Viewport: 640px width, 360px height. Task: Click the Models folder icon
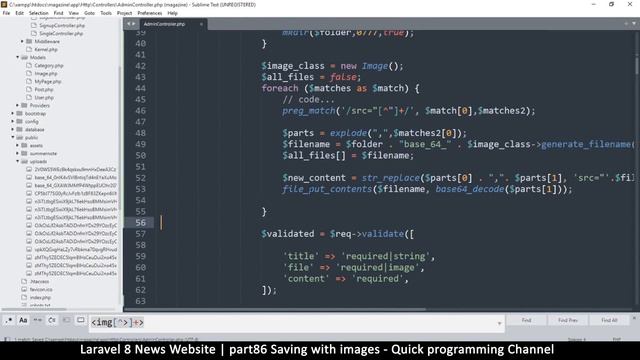(x=24, y=58)
